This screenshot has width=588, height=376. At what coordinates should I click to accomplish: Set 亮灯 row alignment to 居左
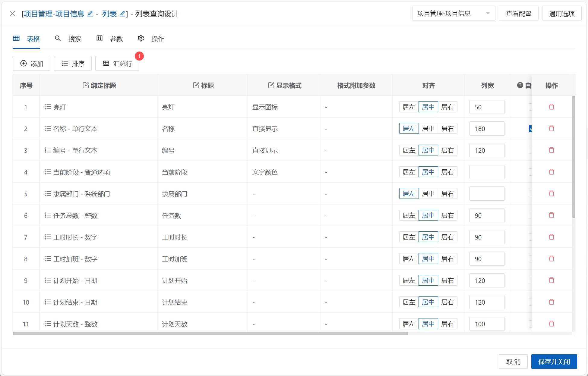pos(409,107)
